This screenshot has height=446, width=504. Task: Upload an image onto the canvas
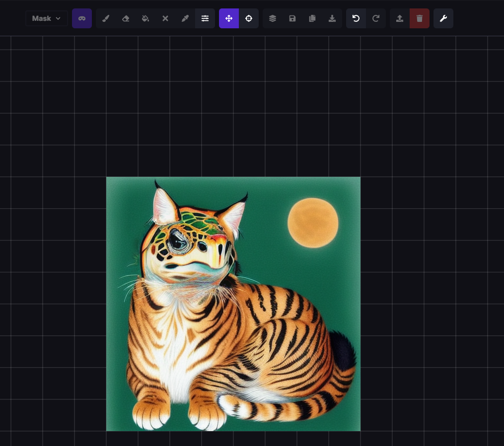point(400,18)
